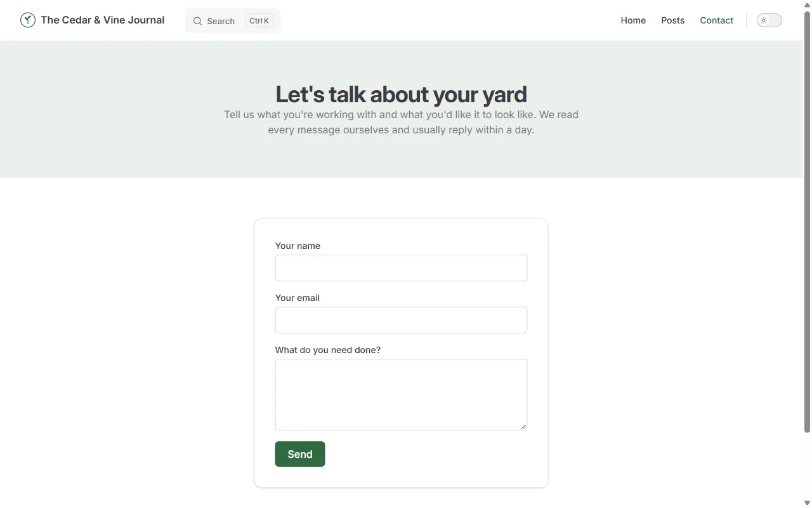Click the "Your email" label

pos(297,298)
